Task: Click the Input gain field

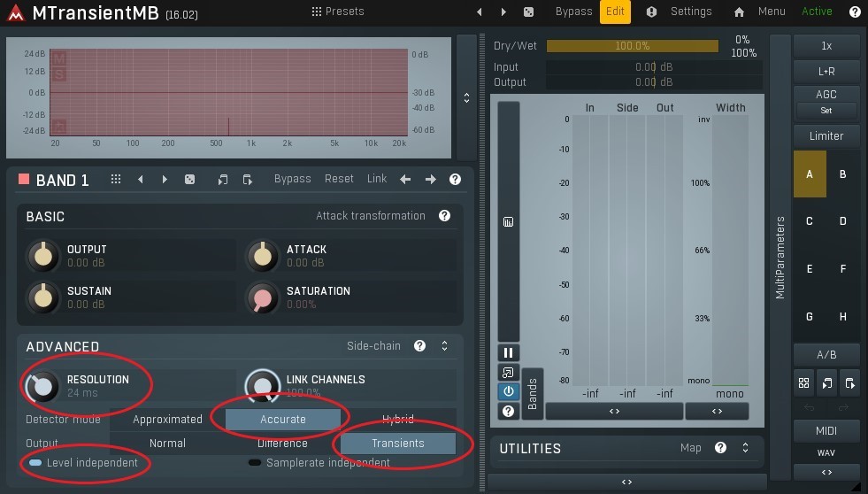Action: click(x=654, y=67)
